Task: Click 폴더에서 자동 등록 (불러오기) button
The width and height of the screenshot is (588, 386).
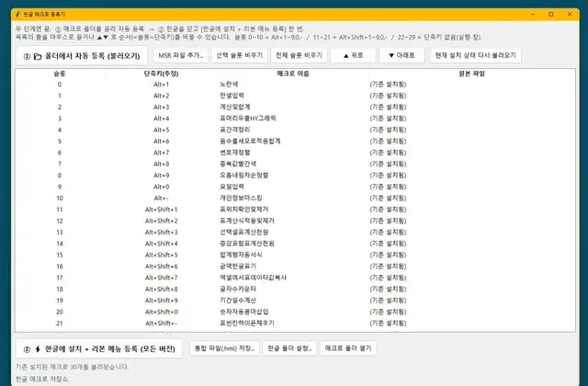Action: coord(82,56)
